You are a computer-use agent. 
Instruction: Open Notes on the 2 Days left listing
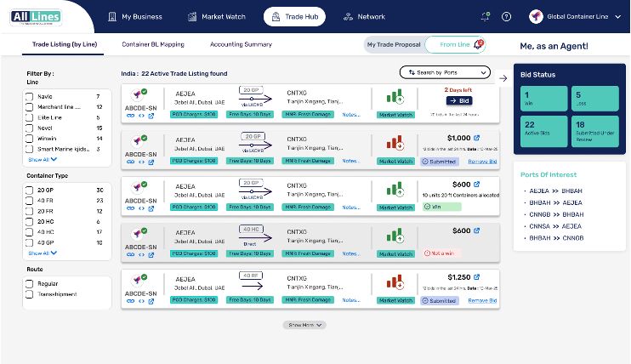[x=351, y=115]
